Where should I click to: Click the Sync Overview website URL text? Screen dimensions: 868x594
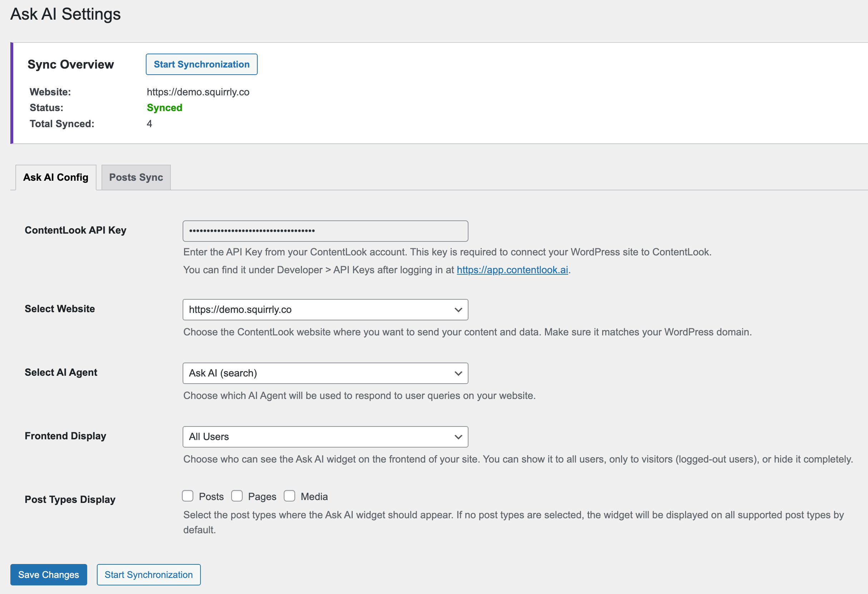198,92
